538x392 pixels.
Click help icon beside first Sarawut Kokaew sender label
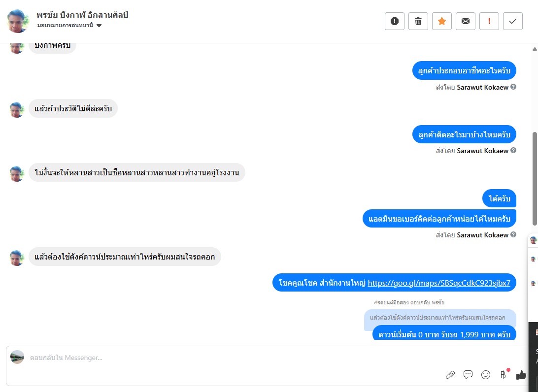pyautogui.click(x=513, y=87)
